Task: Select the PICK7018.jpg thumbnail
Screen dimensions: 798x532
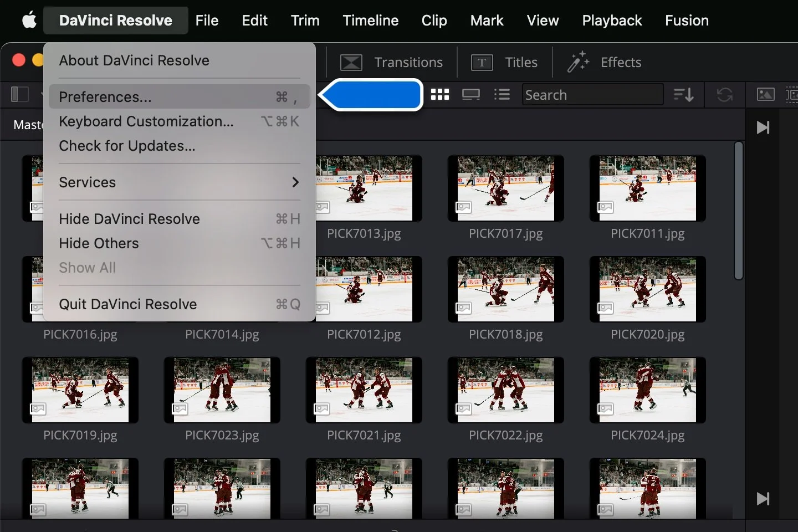Action: click(x=506, y=289)
